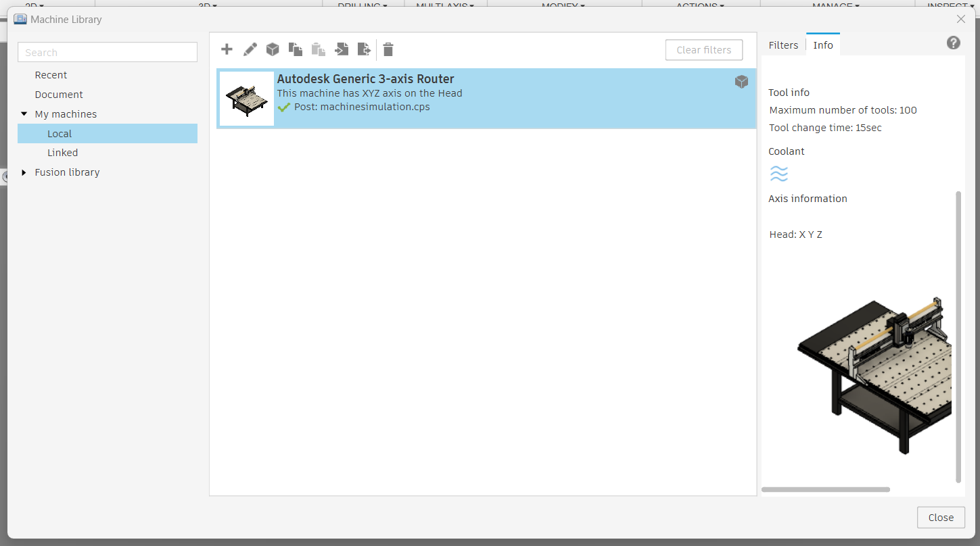Click the Close button
The height and width of the screenshot is (546, 980).
click(941, 518)
